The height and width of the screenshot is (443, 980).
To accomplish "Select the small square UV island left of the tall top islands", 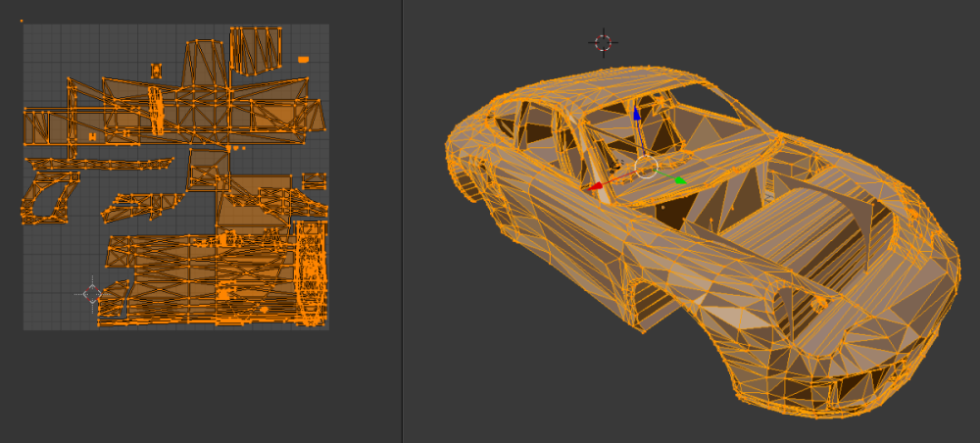I will pos(156,71).
